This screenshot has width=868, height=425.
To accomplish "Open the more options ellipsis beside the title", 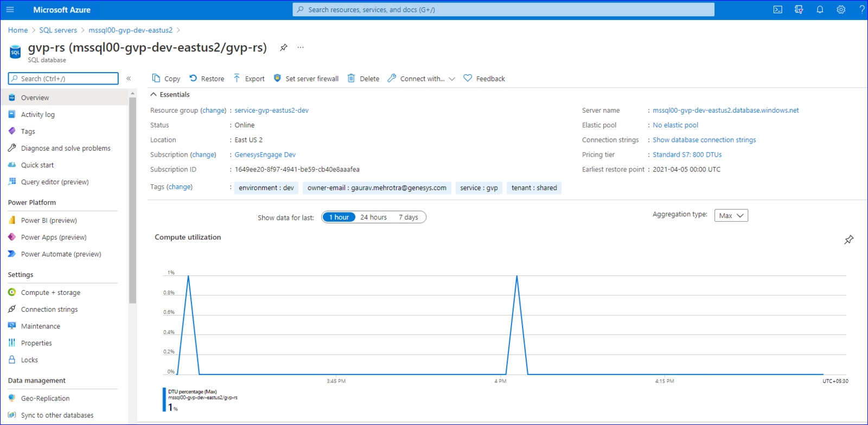I will click(x=301, y=48).
